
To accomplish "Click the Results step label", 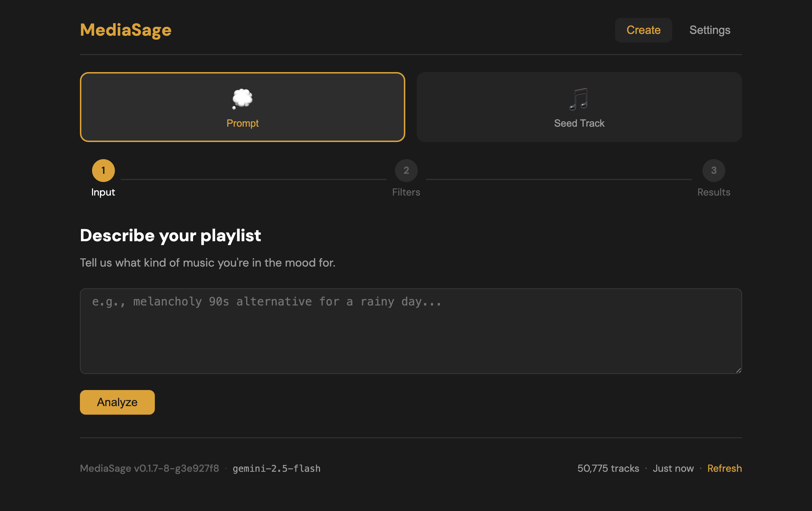I will (x=714, y=192).
